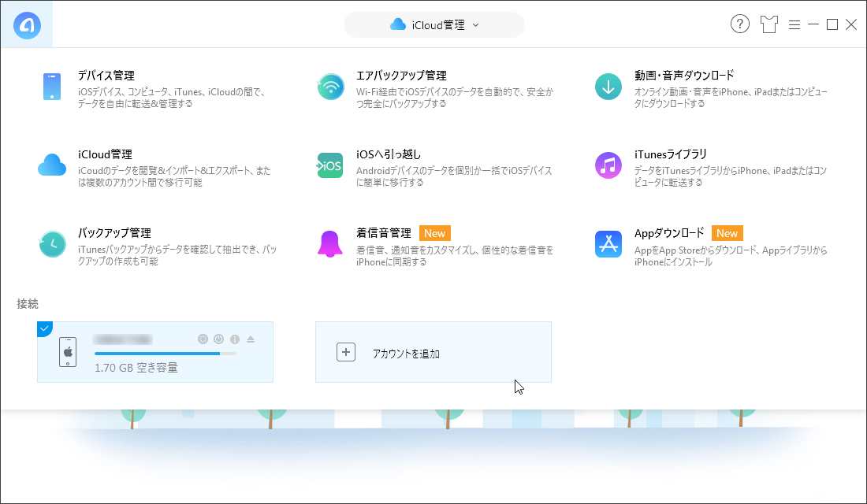Click the 着信音管理 bell icon
The image size is (867, 504).
(x=330, y=243)
